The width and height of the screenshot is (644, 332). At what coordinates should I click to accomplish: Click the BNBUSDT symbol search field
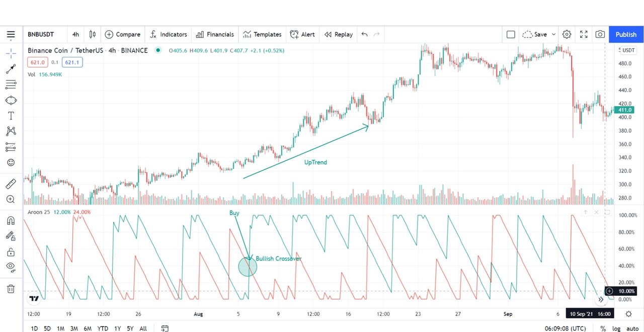click(x=41, y=35)
